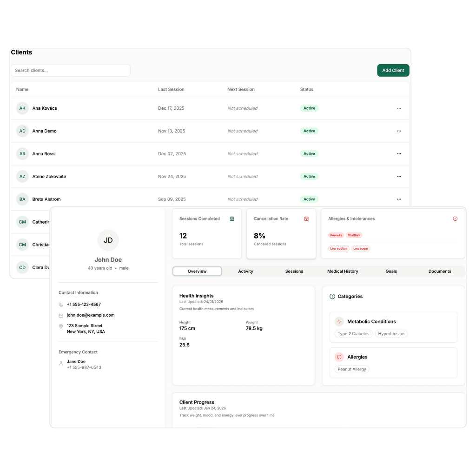Click the envelope icon next to John's email
Viewport: 476px width, 476px height.
[60, 315]
